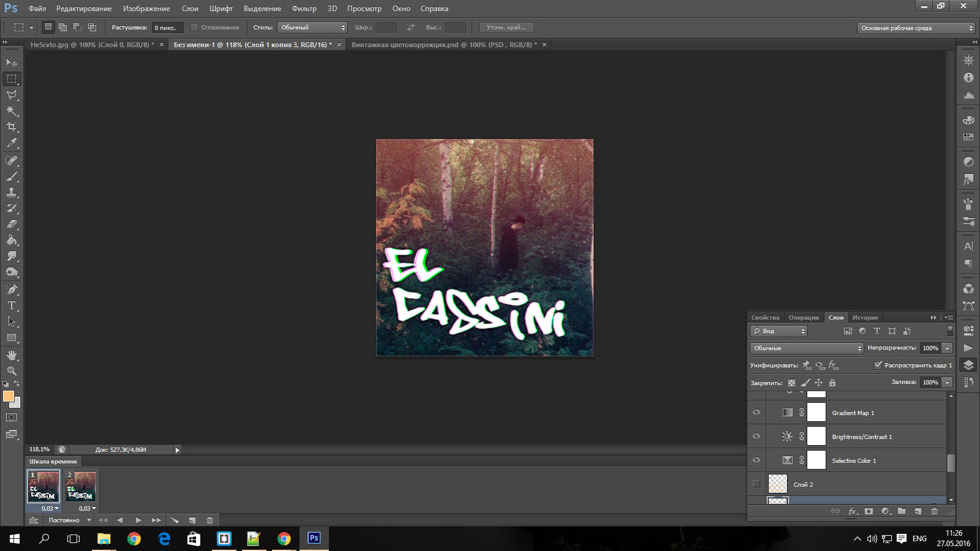Image resolution: width=980 pixels, height=551 pixels.
Task: Toggle Quick Mask mode
Action: (12, 418)
